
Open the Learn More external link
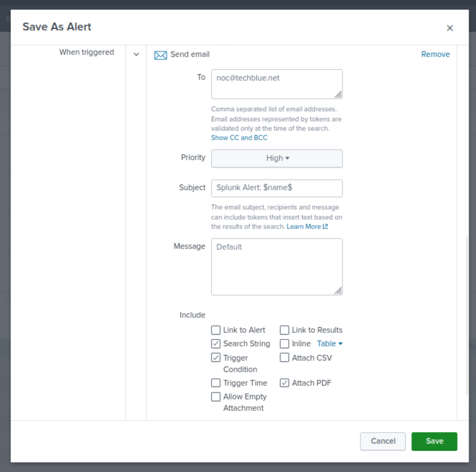pos(307,227)
